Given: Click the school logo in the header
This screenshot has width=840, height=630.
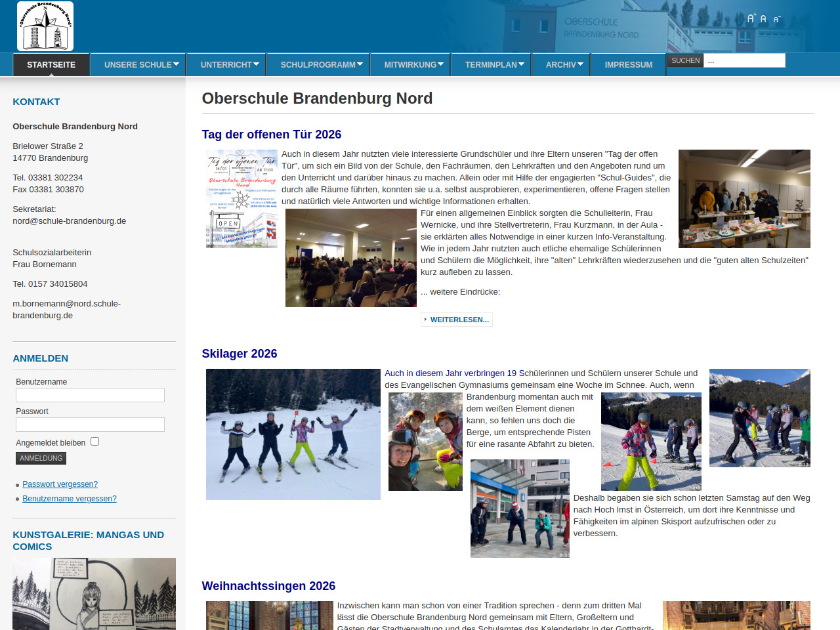Looking at the screenshot, I should (x=45, y=26).
